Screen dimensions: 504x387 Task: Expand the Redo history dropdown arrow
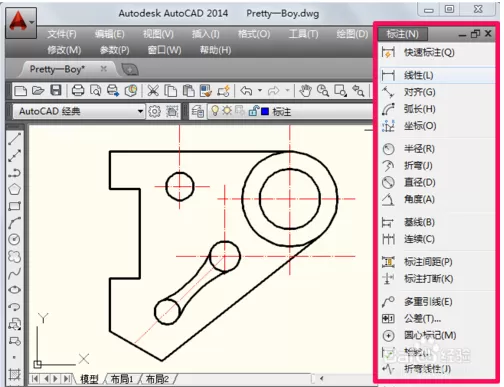[x=287, y=90]
